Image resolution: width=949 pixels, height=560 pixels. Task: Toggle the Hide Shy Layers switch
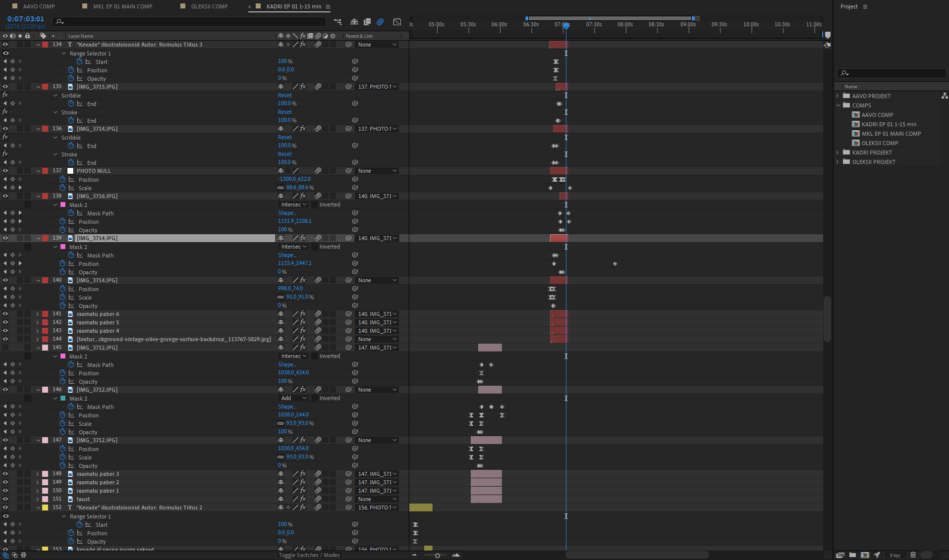354,22
